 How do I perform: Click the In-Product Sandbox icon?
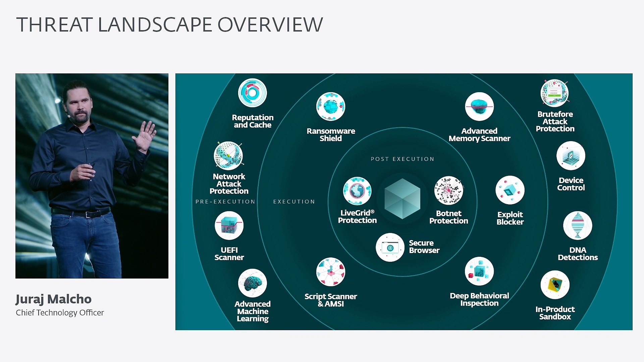pos(555,284)
